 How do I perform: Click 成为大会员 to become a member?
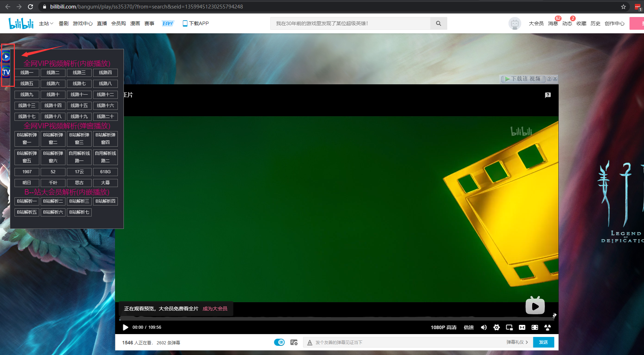point(215,309)
